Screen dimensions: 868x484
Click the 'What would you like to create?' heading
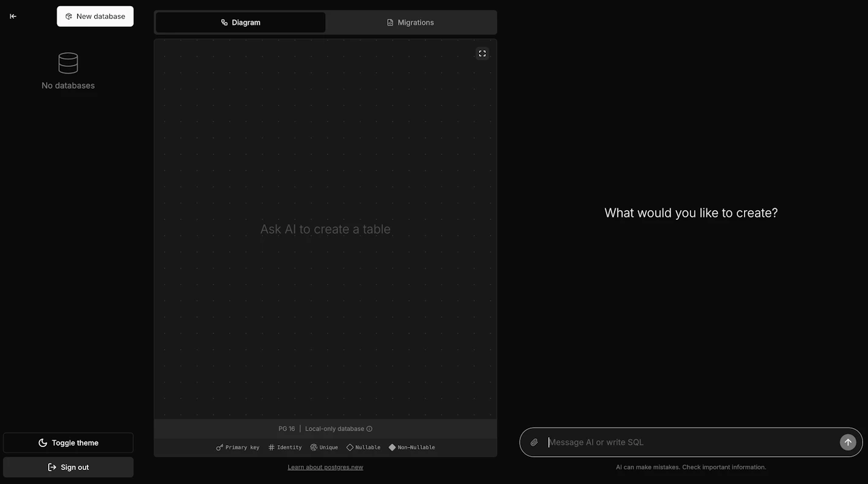click(x=691, y=213)
